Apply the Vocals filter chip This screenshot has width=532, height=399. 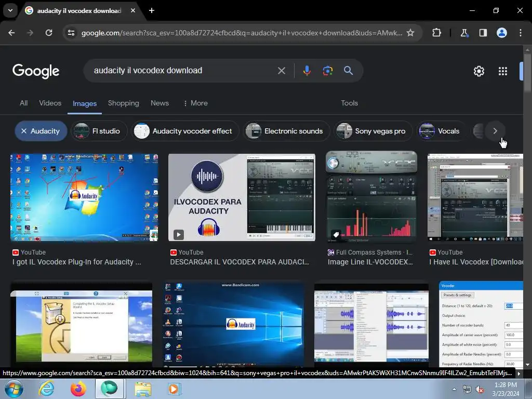pyautogui.click(x=442, y=131)
